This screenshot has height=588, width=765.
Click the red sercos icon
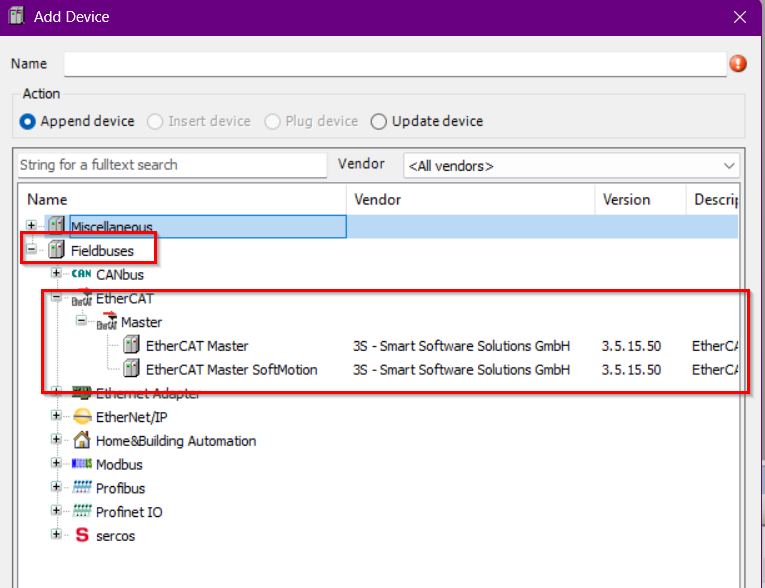click(82, 536)
